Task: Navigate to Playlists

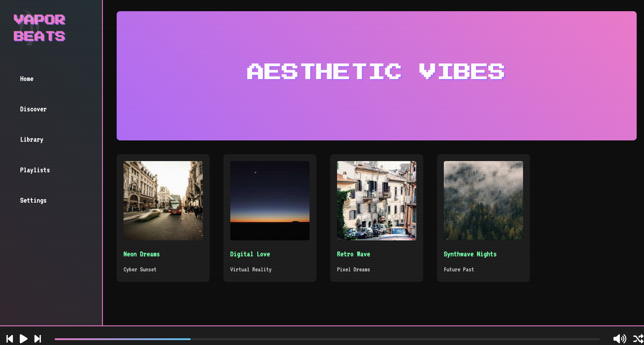Action: pyautogui.click(x=35, y=170)
